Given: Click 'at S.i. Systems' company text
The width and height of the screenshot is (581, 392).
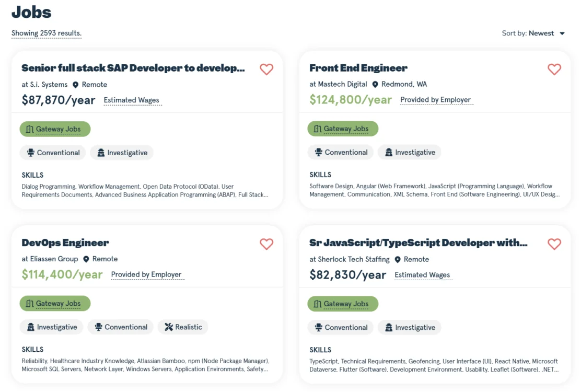Looking at the screenshot, I should pyautogui.click(x=44, y=85).
